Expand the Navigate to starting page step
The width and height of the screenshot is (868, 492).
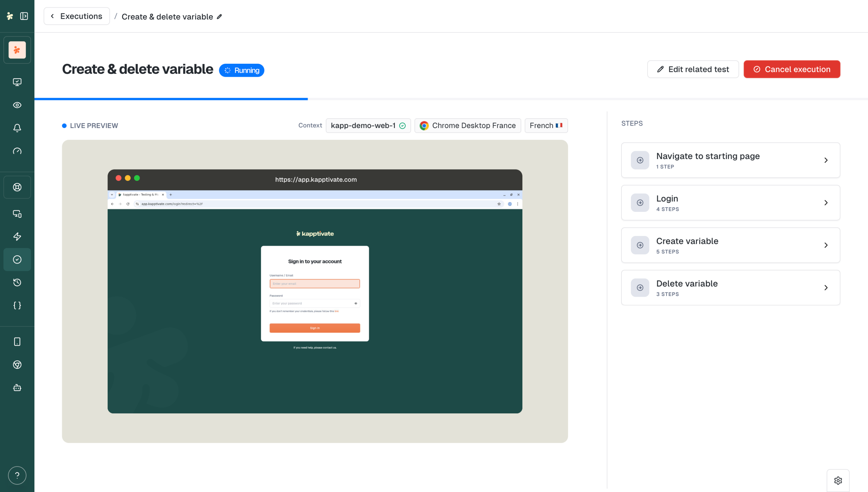click(731, 160)
